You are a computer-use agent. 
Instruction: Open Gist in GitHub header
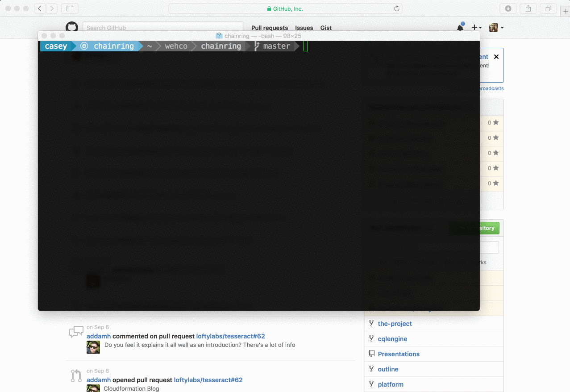[x=326, y=28]
